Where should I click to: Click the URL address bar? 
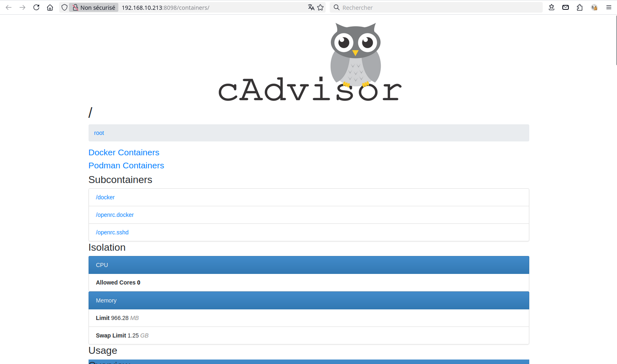click(212, 7)
